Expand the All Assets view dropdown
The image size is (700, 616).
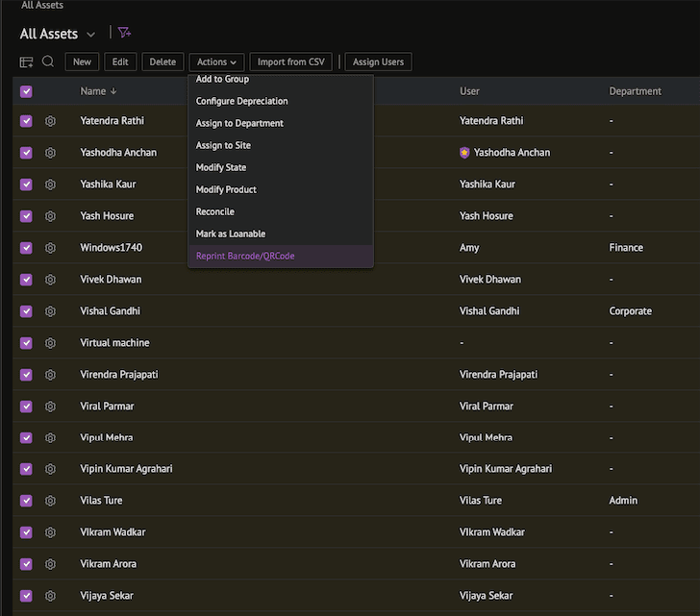point(90,35)
